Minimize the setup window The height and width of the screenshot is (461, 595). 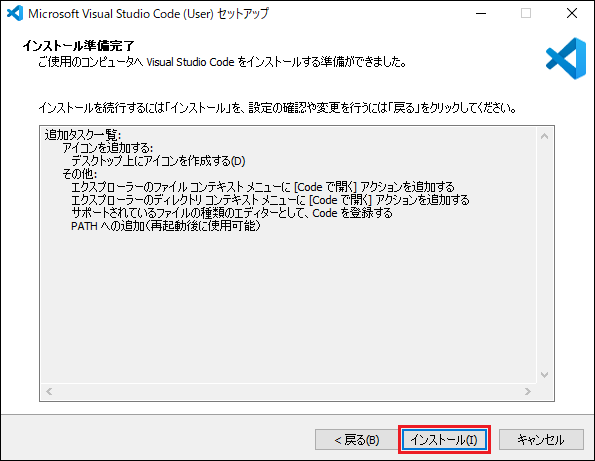pyautogui.click(x=481, y=14)
